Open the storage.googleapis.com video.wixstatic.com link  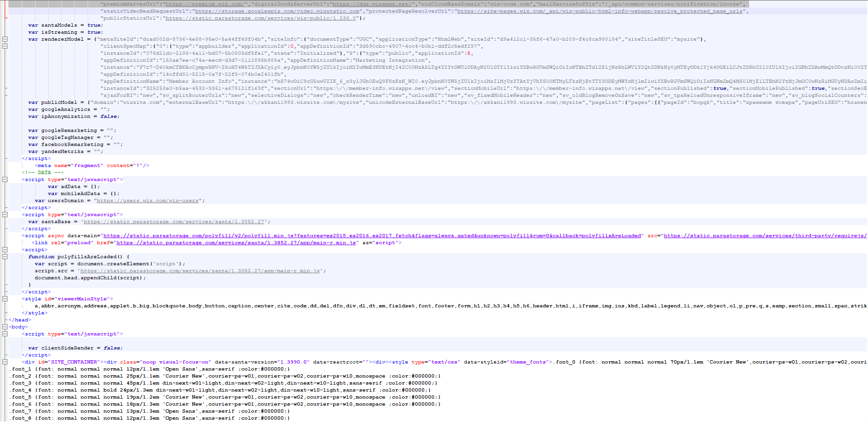tap(277, 11)
